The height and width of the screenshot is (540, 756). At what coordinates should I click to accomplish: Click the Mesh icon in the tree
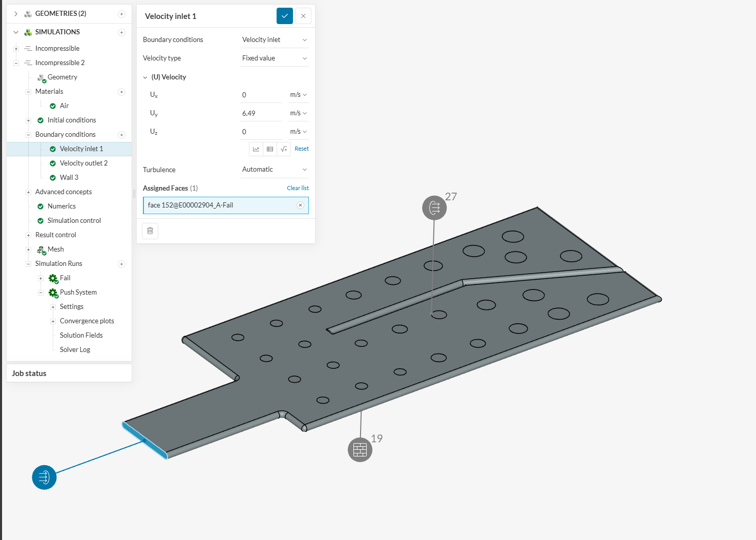(41, 250)
